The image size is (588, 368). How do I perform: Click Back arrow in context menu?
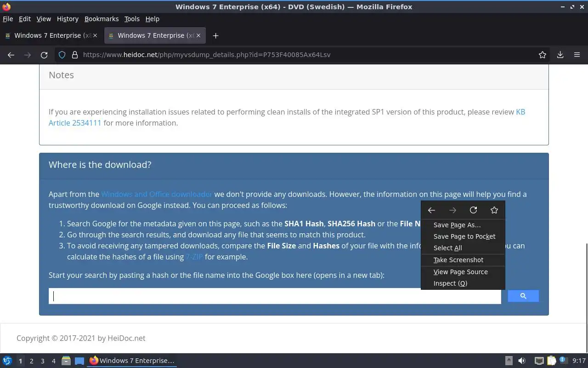pyautogui.click(x=431, y=210)
